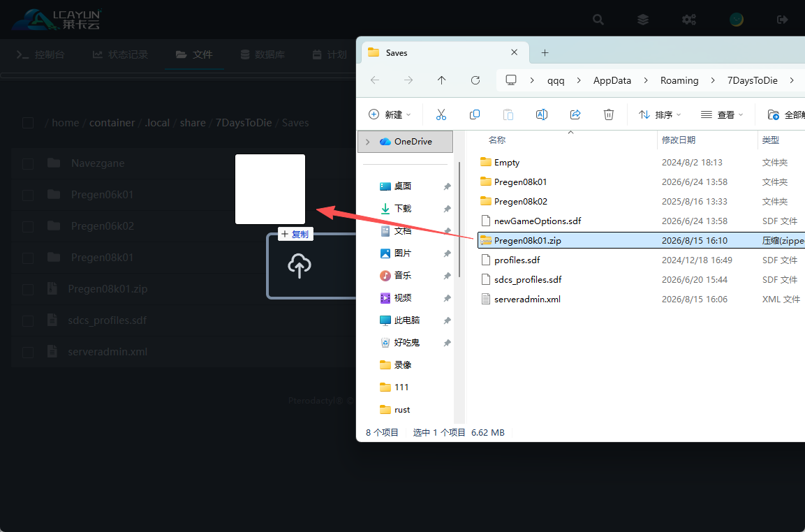Open Downloads (下载) in Explorer sidebar

(402, 209)
